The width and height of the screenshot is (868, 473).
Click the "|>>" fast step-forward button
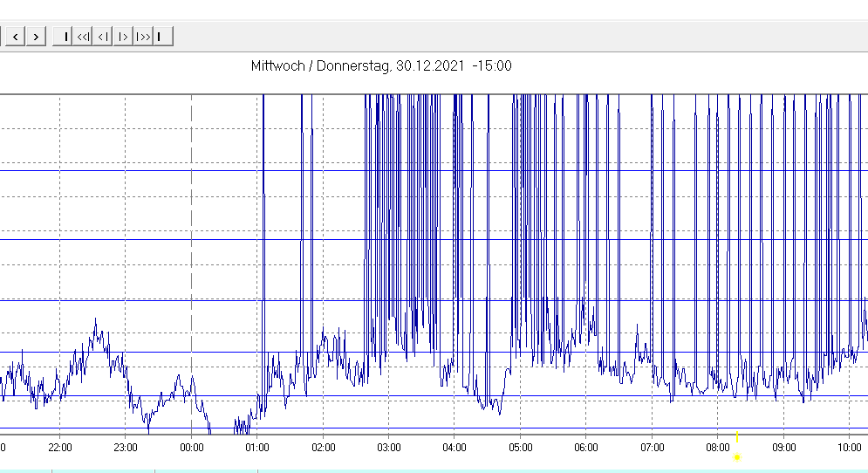(x=144, y=36)
